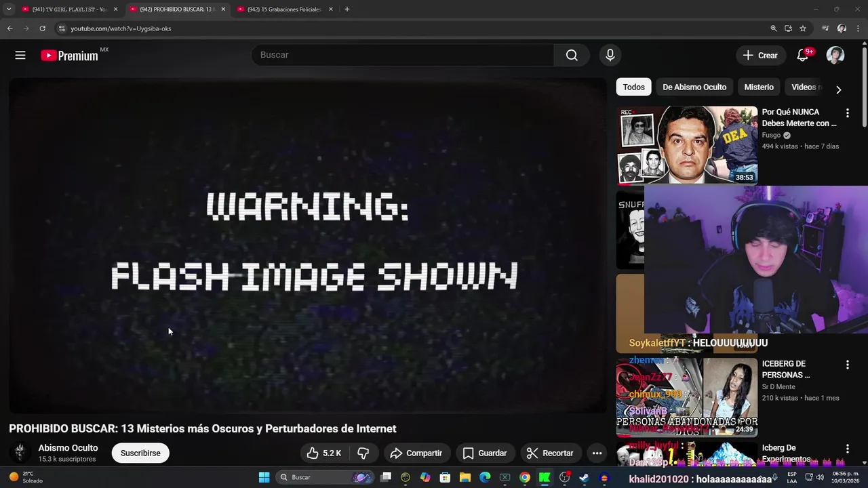Click the video player to pause
This screenshot has height=488, width=868.
tap(307, 245)
